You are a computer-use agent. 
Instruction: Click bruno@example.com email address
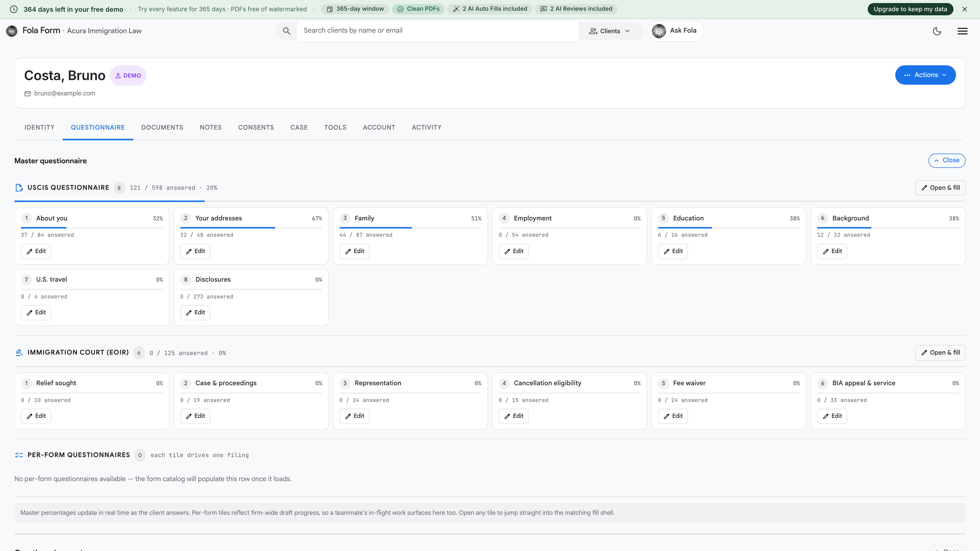[65, 93]
